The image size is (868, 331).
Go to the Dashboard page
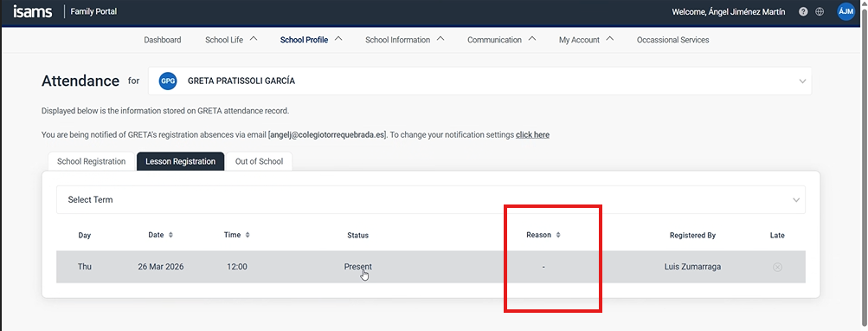click(162, 40)
